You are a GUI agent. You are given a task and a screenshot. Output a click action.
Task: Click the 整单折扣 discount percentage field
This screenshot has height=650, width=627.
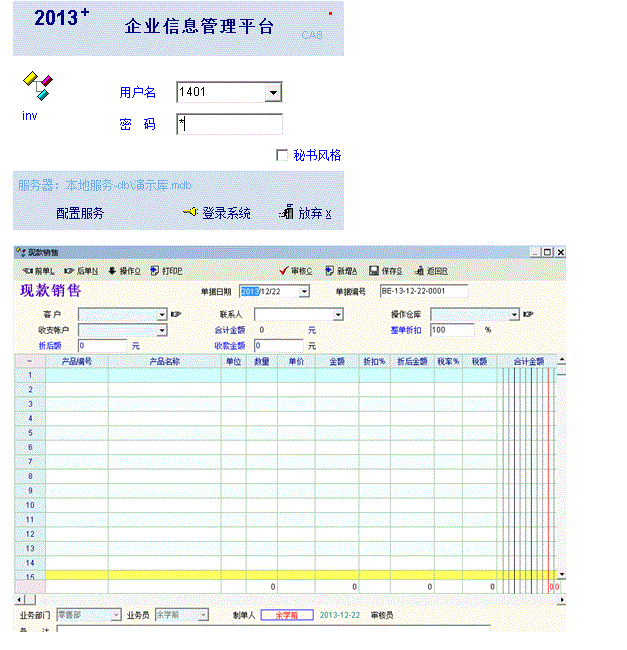pyautogui.click(x=455, y=329)
